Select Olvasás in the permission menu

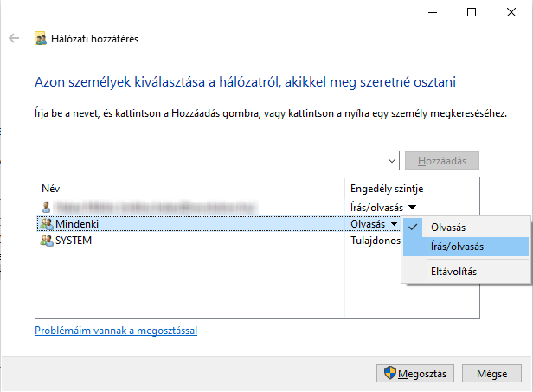click(x=466, y=227)
